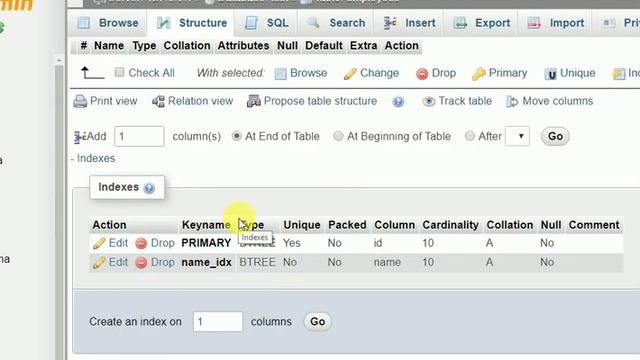Viewport: 640px width, 360px height.
Task: Click Go button to add columns
Action: pyautogui.click(x=555, y=136)
